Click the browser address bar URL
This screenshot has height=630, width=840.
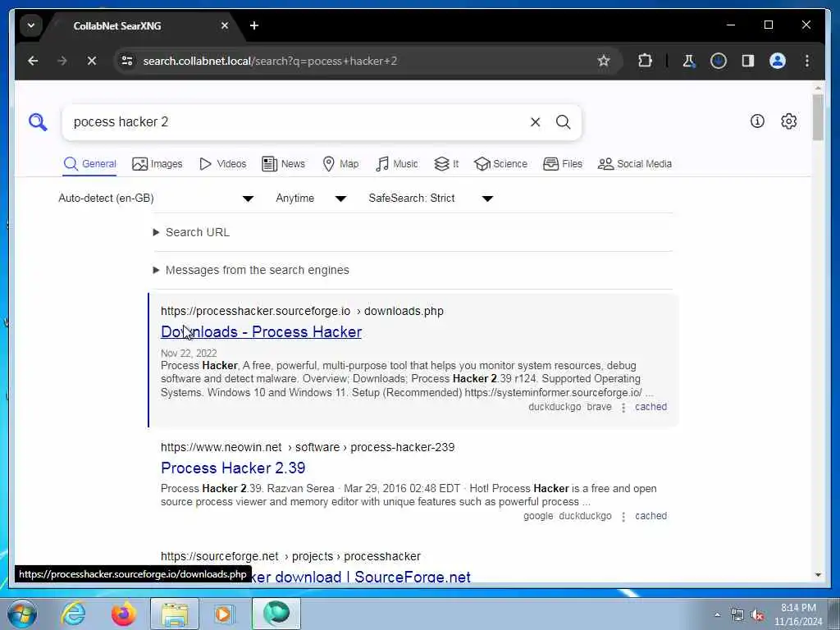pyautogui.click(x=270, y=61)
